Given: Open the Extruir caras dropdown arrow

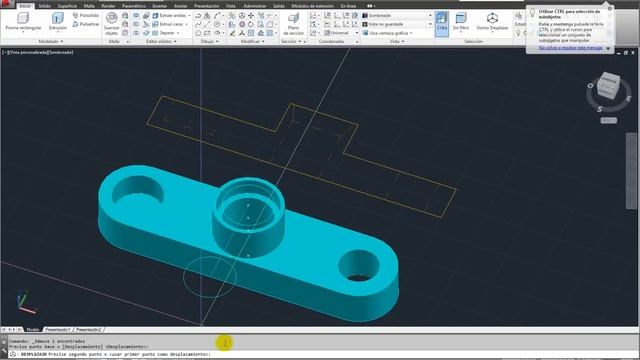Looking at the screenshot, I should 187,24.
